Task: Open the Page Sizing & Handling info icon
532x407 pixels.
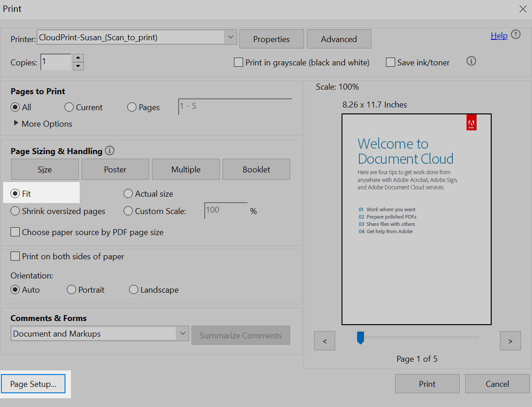Action: coord(109,150)
